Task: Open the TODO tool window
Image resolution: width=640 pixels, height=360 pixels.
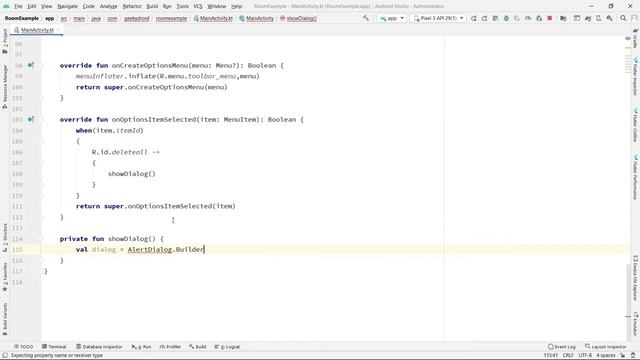Action: [x=23, y=347]
